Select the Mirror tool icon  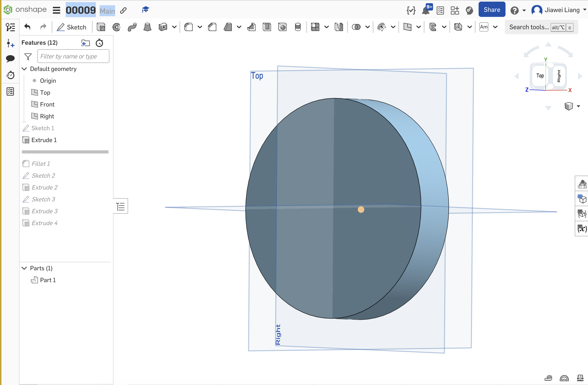point(339,27)
